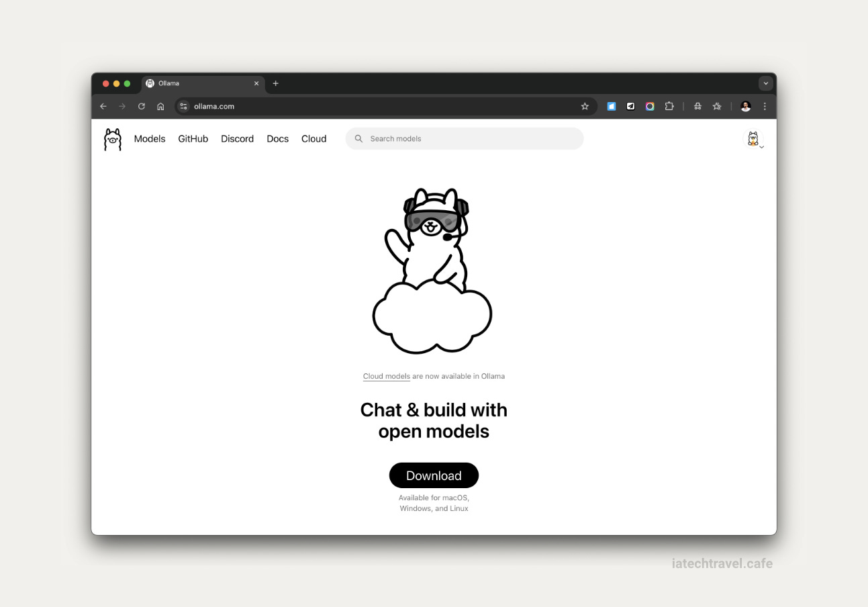868x607 pixels.
Task: Click the incognito hat-and-glasses toolbar icon
Action: click(697, 106)
